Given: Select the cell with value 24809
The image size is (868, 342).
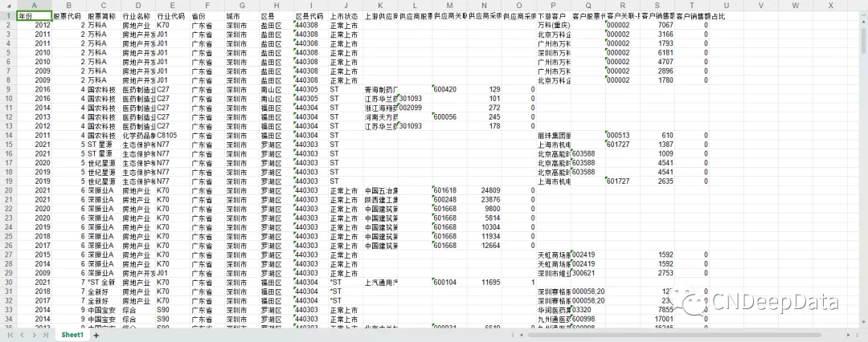Looking at the screenshot, I should coord(485,190).
